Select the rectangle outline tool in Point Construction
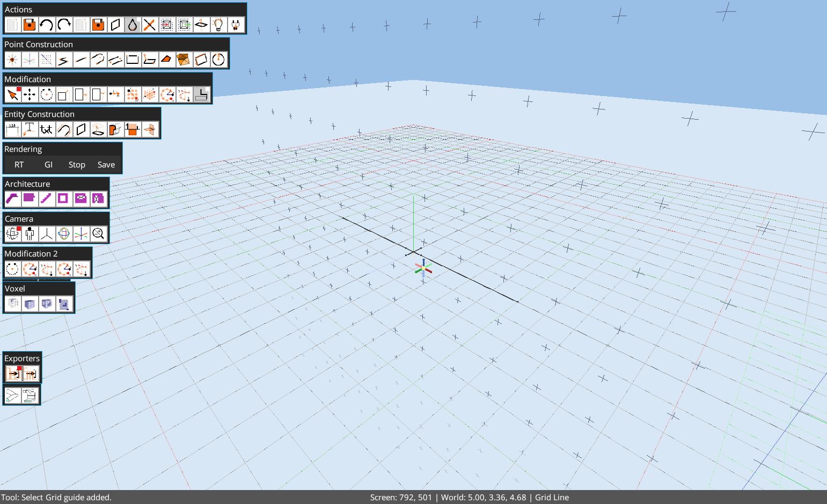Screen dimensions: 827x504 pyautogui.click(x=133, y=60)
